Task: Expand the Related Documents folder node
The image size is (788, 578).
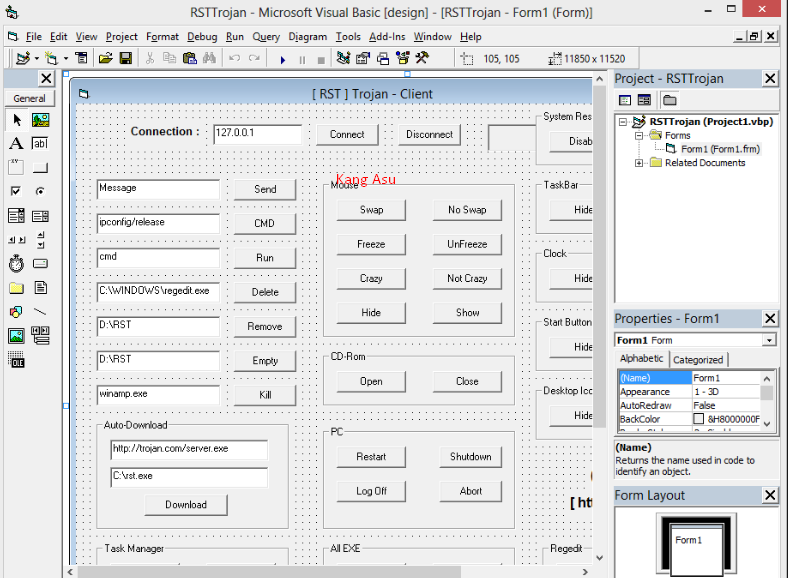Action: coord(639,163)
